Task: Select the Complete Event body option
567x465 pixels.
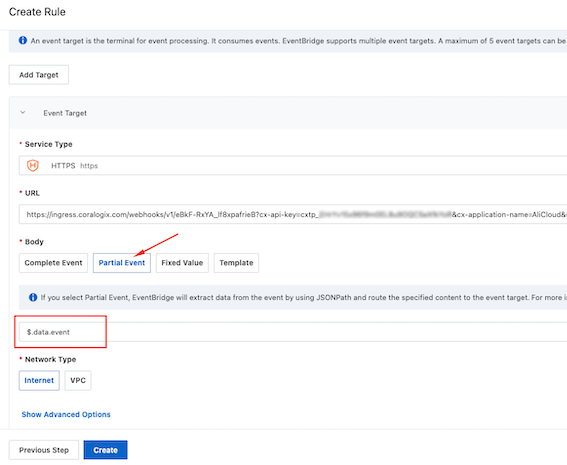Action: (54, 263)
